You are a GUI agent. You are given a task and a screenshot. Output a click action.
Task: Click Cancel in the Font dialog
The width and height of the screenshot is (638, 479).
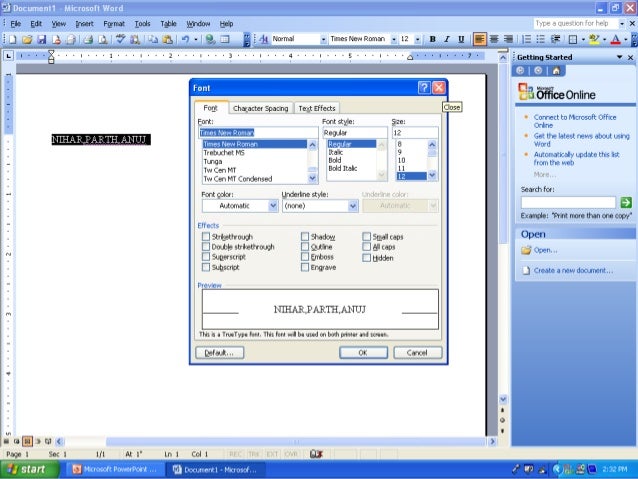[417, 352]
